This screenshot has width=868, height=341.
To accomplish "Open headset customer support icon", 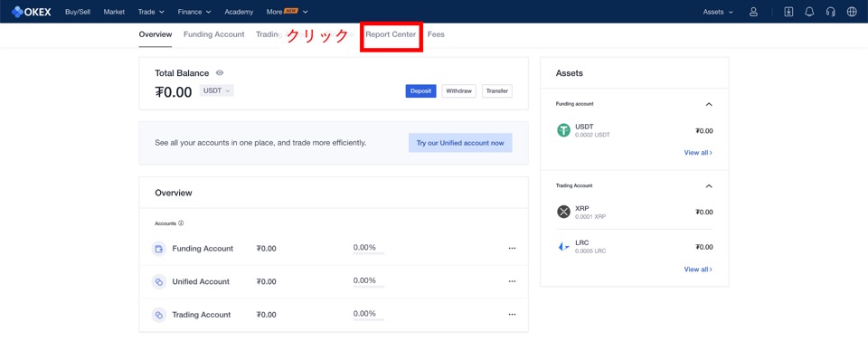I will (x=830, y=12).
